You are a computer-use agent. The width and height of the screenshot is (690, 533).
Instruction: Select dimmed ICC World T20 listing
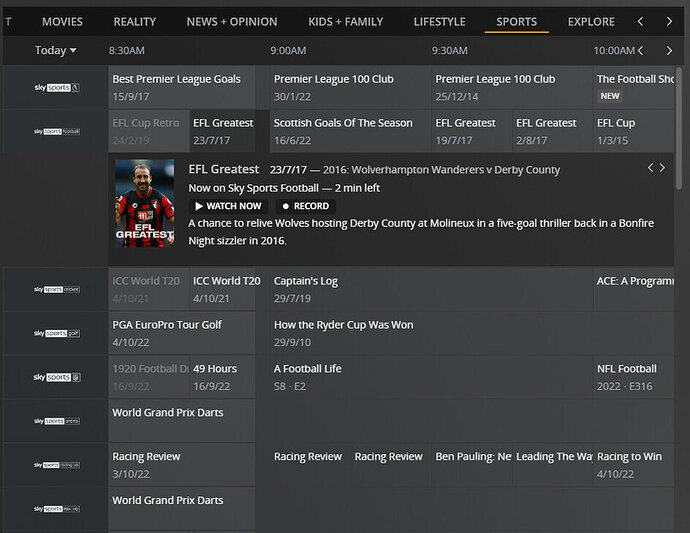[x=149, y=289]
